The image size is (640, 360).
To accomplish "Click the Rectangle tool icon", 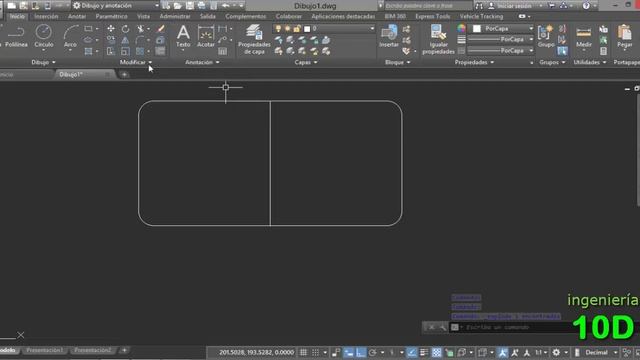I will pyautogui.click(x=88, y=29).
